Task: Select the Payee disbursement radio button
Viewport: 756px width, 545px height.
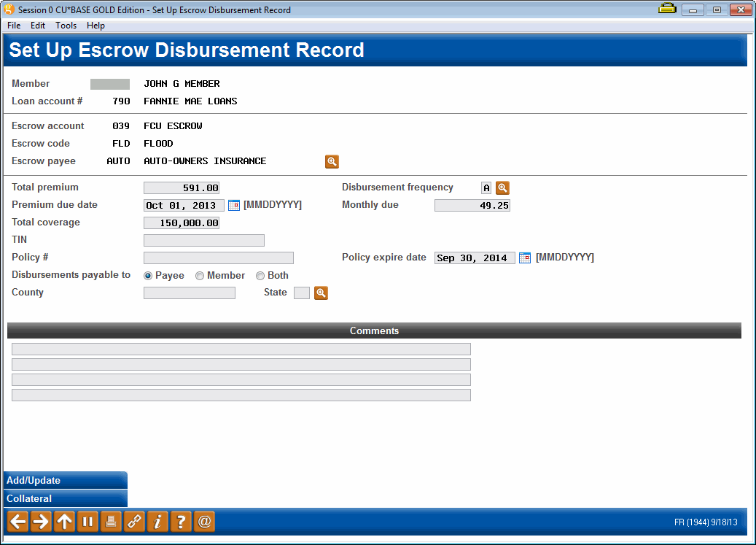Action: [x=147, y=275]
